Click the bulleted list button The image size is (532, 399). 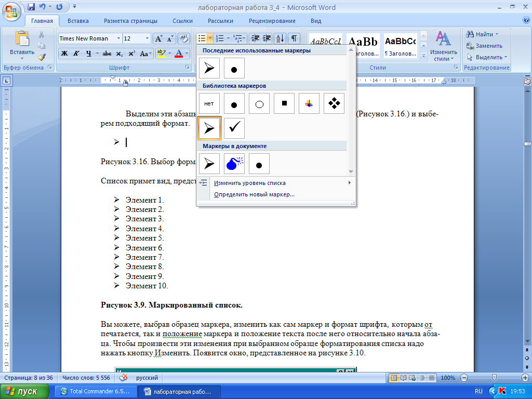202,38
